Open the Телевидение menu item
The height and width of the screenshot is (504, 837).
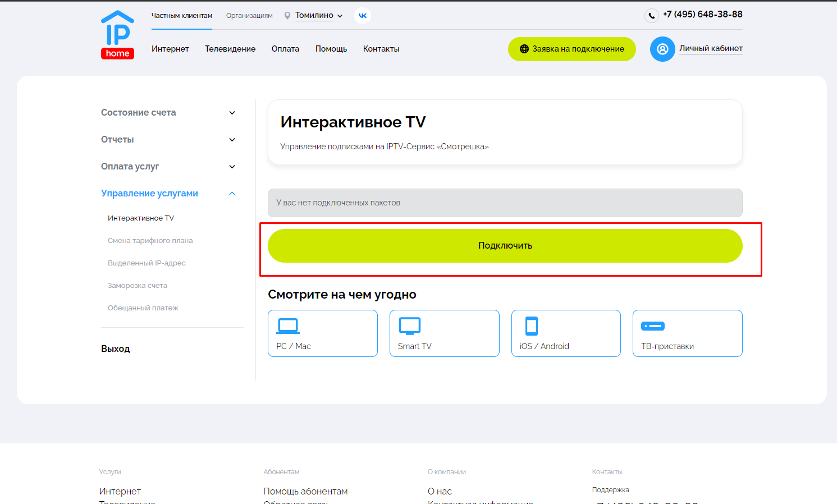230,49
